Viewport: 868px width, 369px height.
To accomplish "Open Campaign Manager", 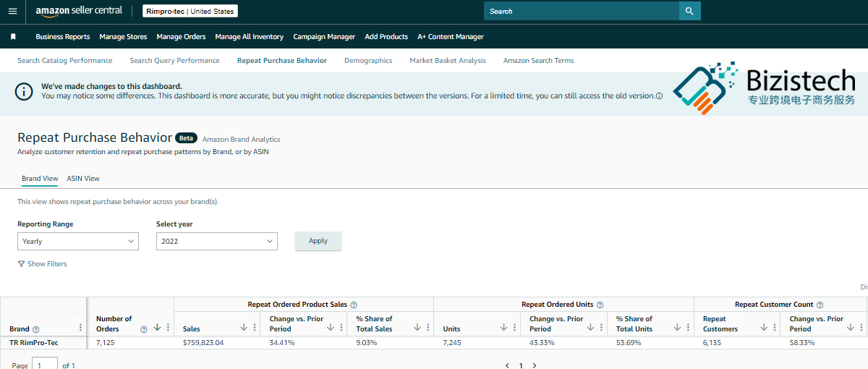I will [x=324, y=37].
